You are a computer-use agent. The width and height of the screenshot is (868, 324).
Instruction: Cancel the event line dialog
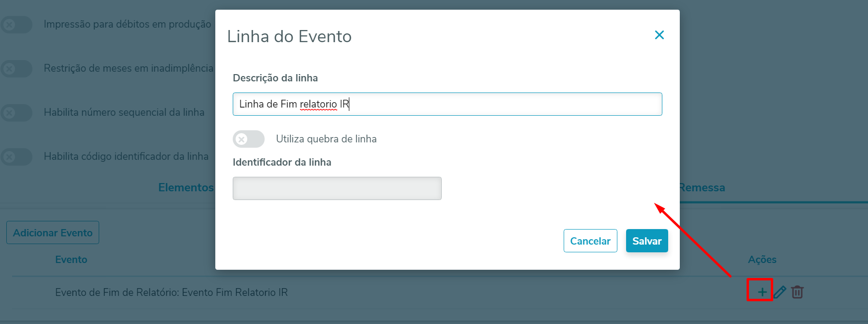point(590,241)
